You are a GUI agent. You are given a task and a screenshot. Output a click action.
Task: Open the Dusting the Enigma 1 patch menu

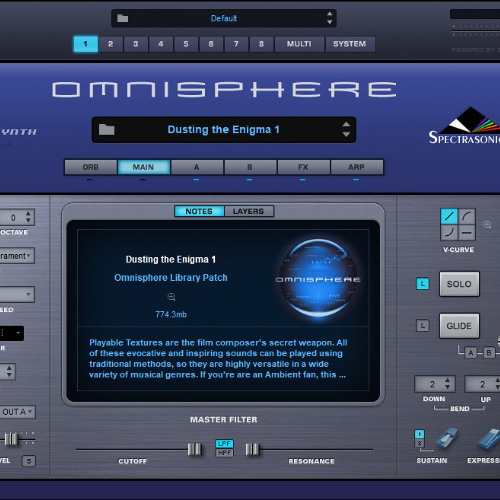[x=224, y=130]
